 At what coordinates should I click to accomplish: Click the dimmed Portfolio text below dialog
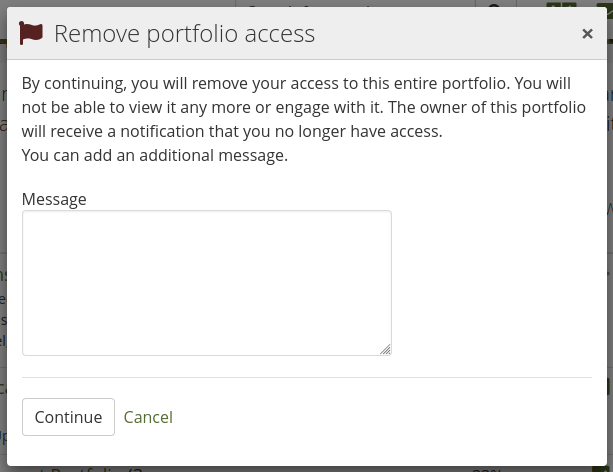[x=88, y=468]
